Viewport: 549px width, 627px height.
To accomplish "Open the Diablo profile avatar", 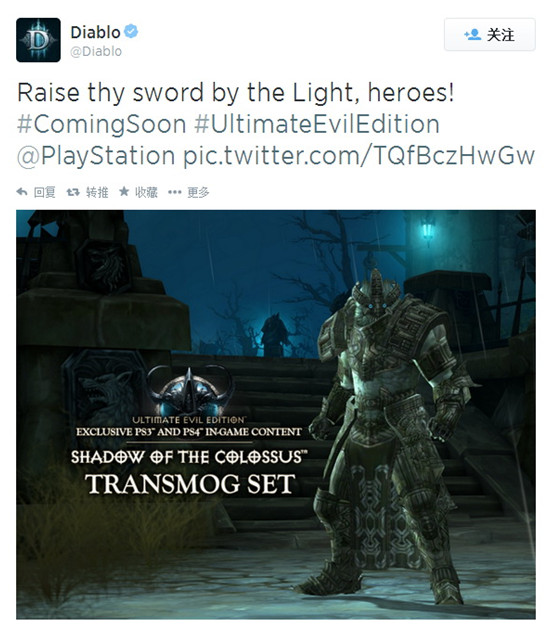I will [x=38, y=40].
